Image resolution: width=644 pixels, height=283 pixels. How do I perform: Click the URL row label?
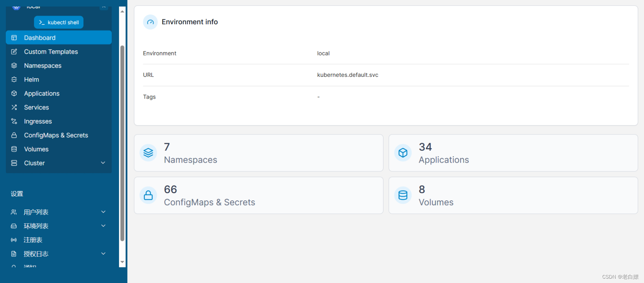coord(148,75)
